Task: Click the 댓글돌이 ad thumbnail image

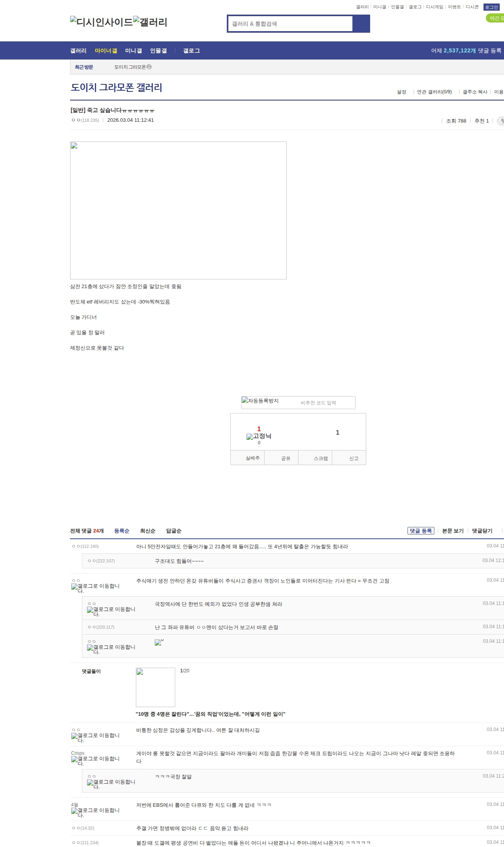Action: (156, 687)
